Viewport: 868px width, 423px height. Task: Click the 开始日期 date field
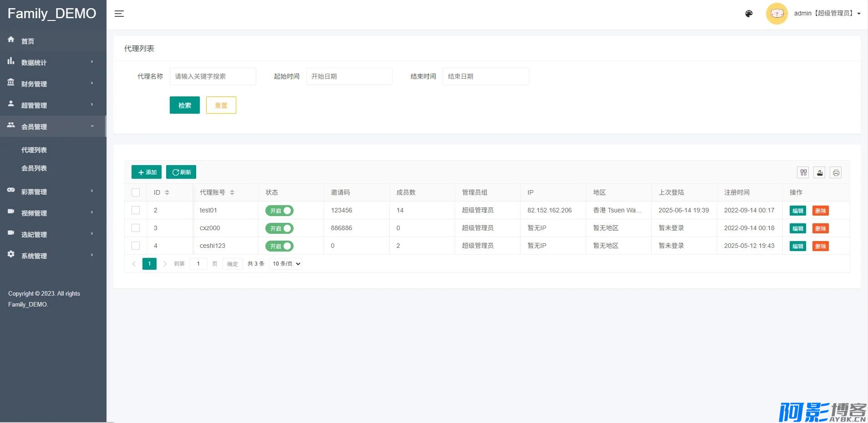coord(349,76)
